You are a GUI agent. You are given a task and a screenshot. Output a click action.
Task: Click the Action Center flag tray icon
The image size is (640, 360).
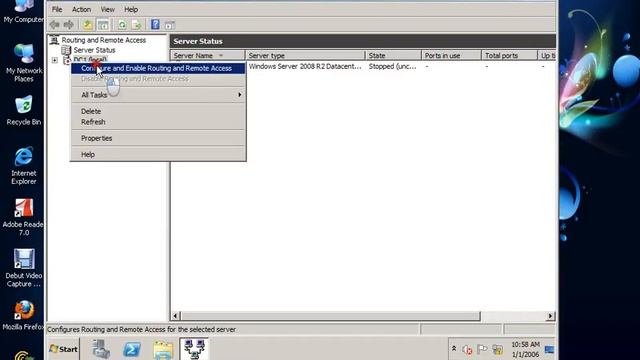tap(482, 349)
